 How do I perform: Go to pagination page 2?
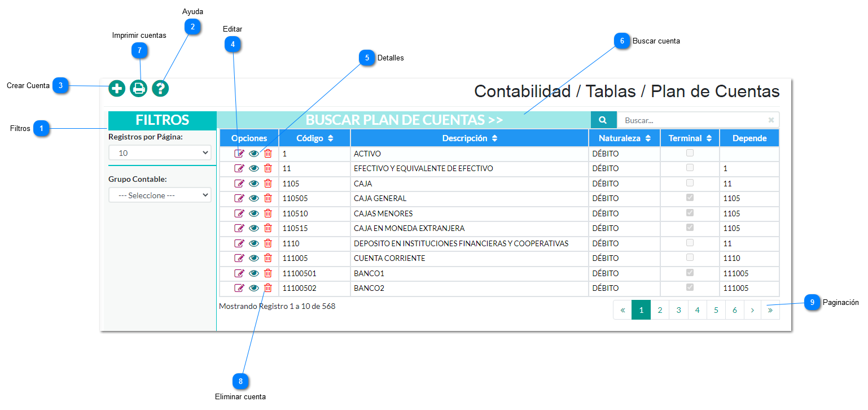[660, 310]
